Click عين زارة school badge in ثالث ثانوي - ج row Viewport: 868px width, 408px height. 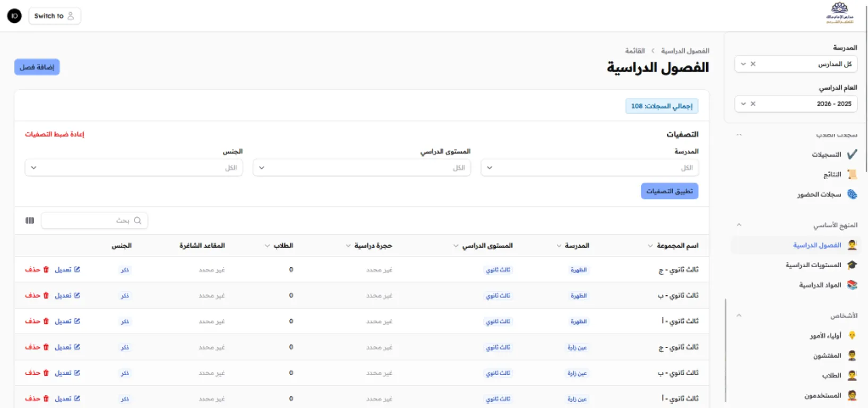577,347
